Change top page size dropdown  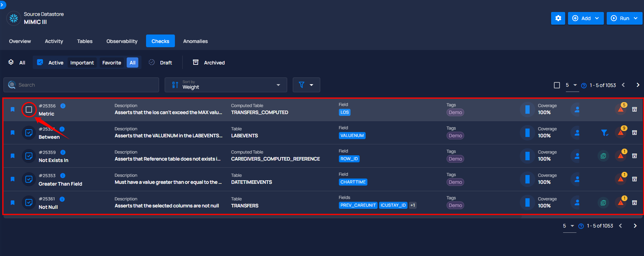coord(572,85)
